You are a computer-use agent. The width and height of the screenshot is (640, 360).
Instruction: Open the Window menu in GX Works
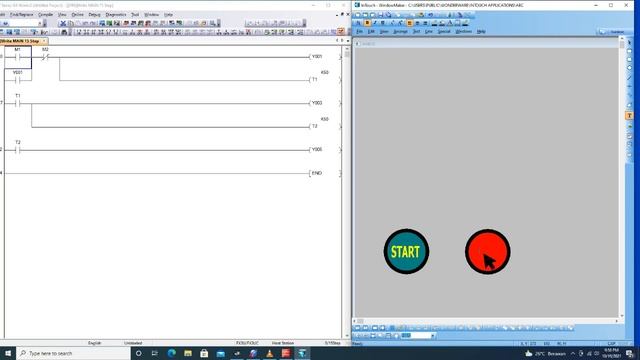coord(151,14)
